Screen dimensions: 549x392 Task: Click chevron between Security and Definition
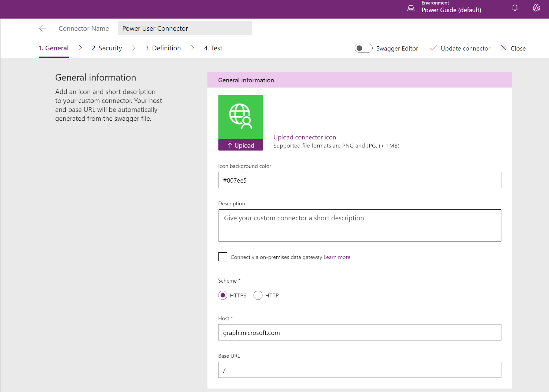133,48
